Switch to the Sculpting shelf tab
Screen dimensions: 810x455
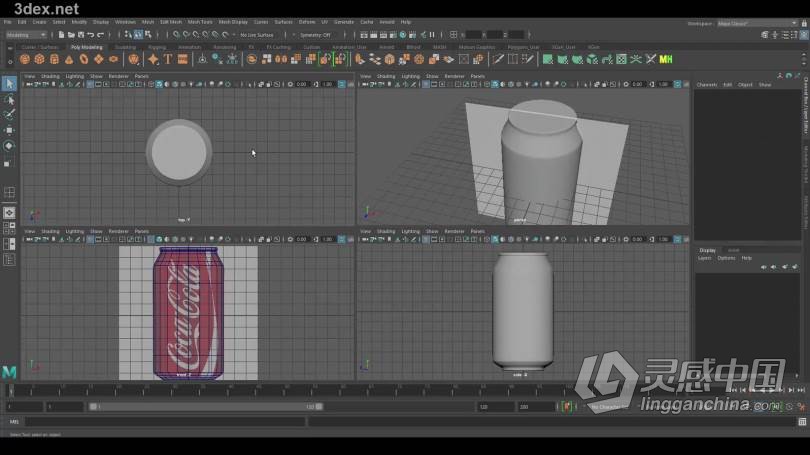[x=125, y=47]
